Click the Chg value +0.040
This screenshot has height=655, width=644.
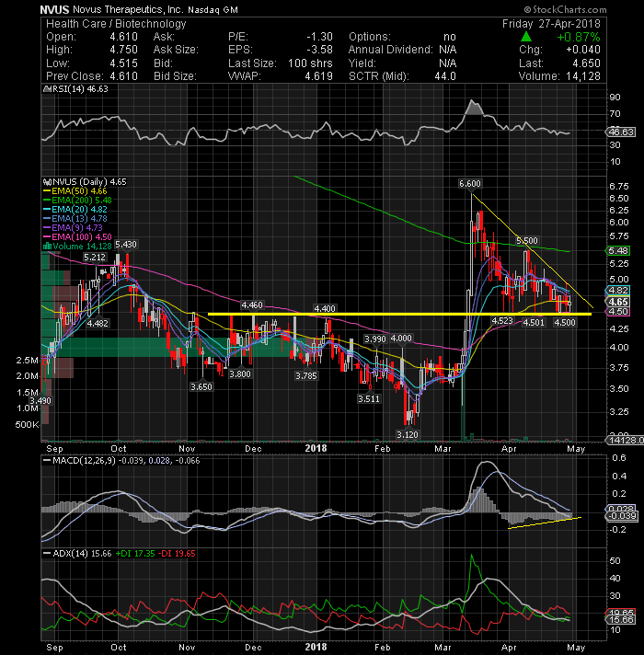click(x=583, y=50)
